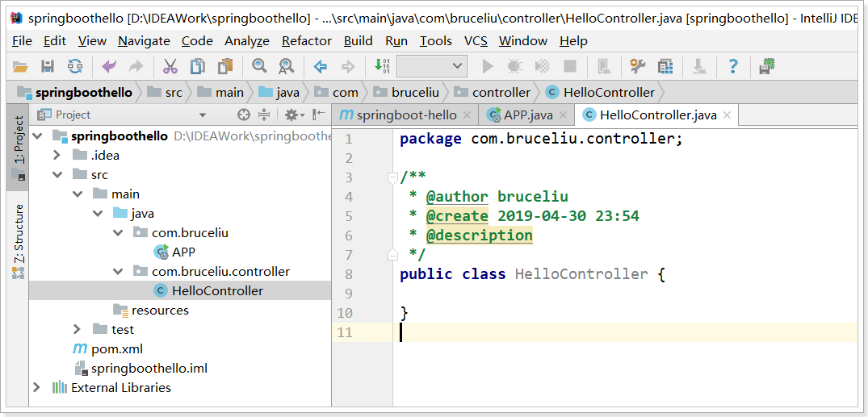This screenshot has width=868, height=417.
Task: Select springboothello.iml file
Action: coord(140,369)
